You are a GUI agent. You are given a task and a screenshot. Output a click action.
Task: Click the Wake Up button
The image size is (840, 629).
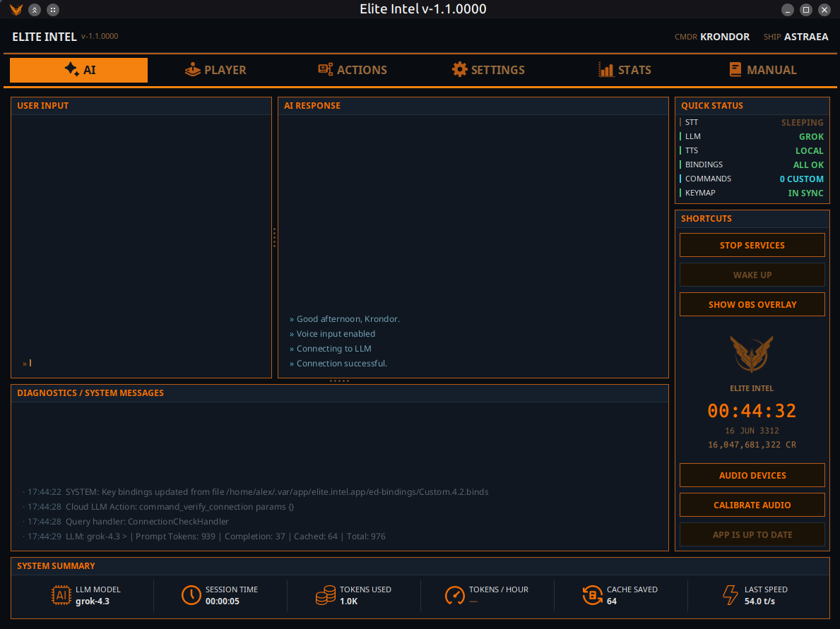pyautogui.click(x=752, y=275)
